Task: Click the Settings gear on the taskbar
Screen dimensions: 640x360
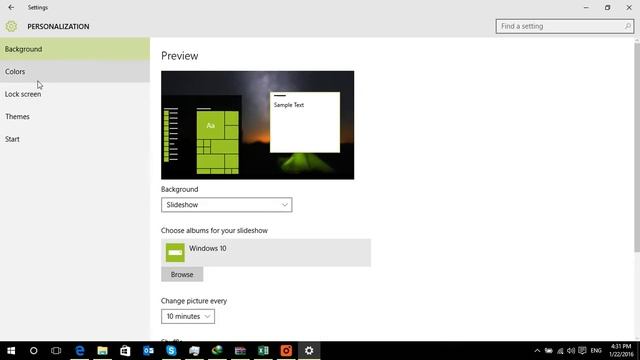Action: coord(309,351)
